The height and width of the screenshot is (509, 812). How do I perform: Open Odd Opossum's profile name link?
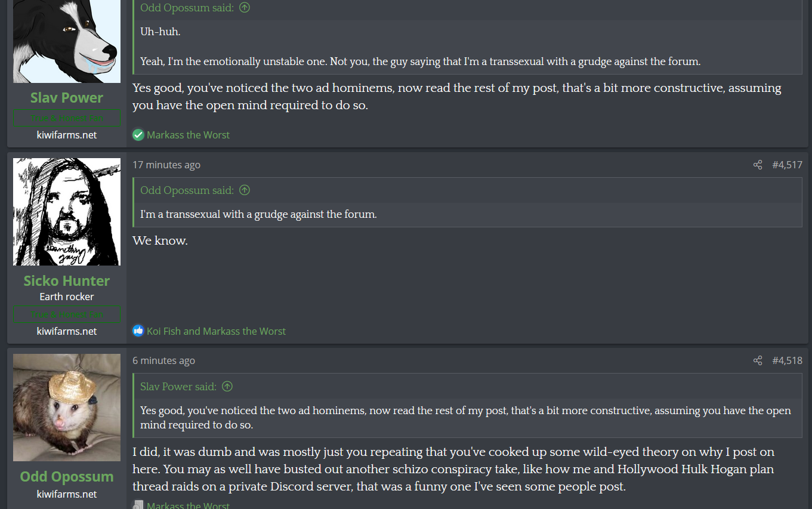coord(67,476)
